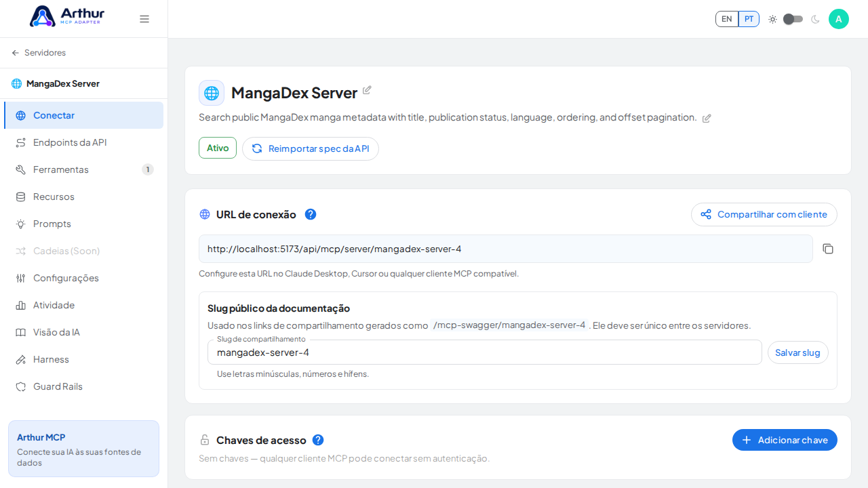
Task: Click the Cadeias (Soon) item
Action: (x=84, y=251)
